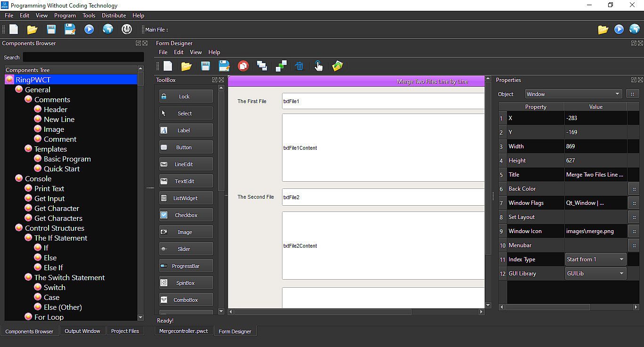The image size is (644, 347).
Task: Click the power icon in main toolbar
Action: tap(126, 29)
